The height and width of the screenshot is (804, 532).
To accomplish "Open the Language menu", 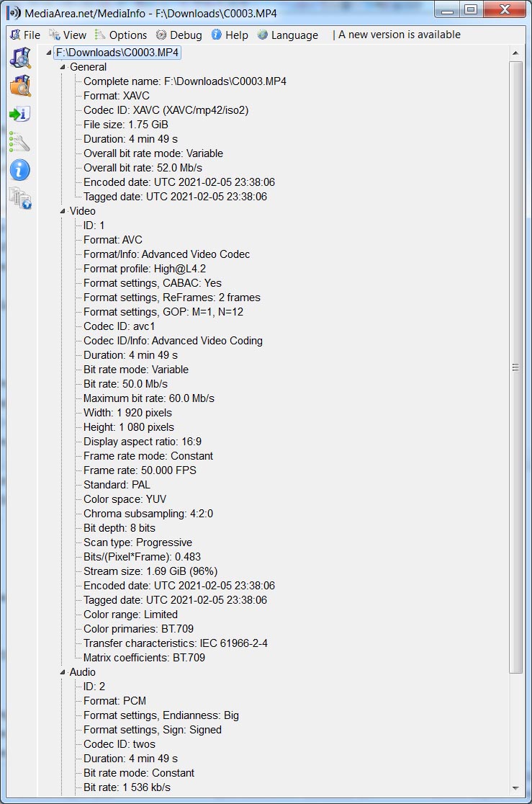I will pos(287,35).
